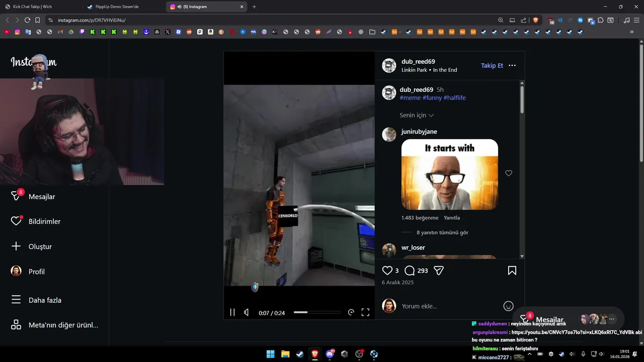Viewport: 644px width, 362px height.
Task: Open File Explorer from taskbar
Action: click(x=285, y=354)
